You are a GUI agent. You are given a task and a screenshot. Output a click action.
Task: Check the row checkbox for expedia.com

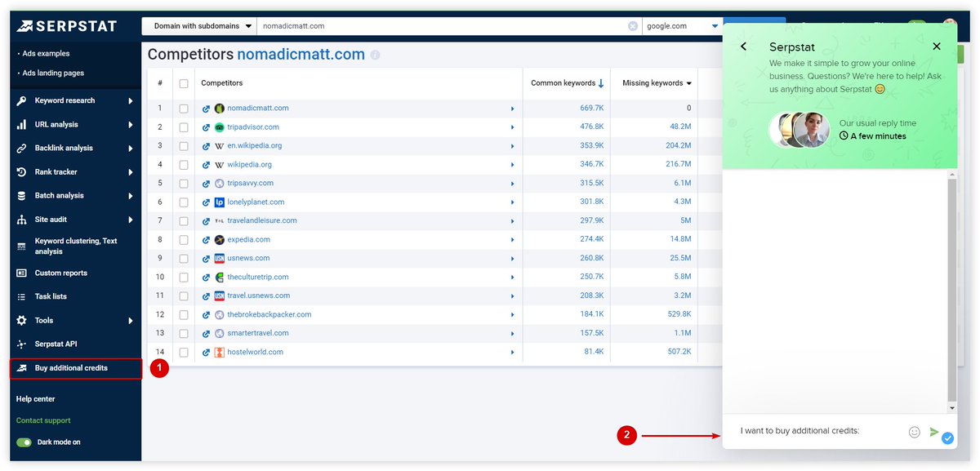(x=184, y=239)
